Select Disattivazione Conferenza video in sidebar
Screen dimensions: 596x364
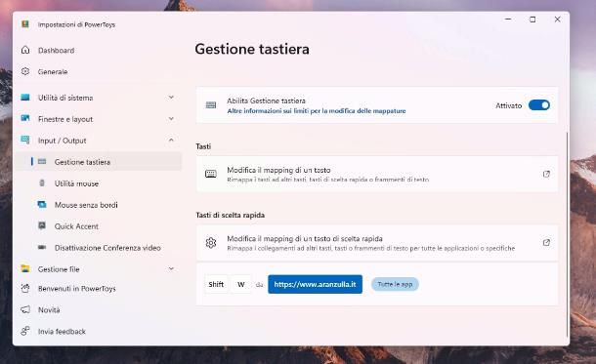(x=107, y=248)
